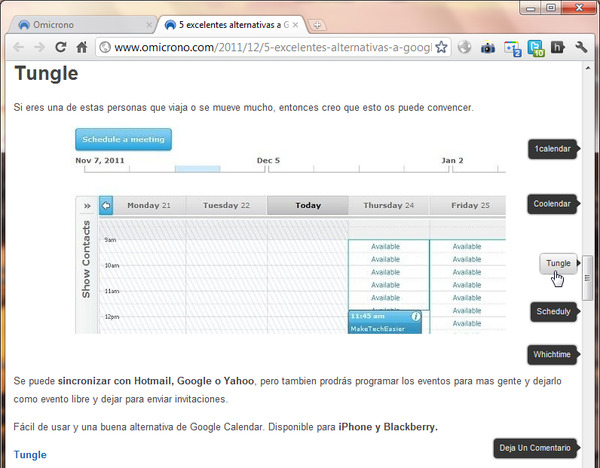600x468 pixels.
Task: Click the 'h' extension icon
Action: click(558, 47)
